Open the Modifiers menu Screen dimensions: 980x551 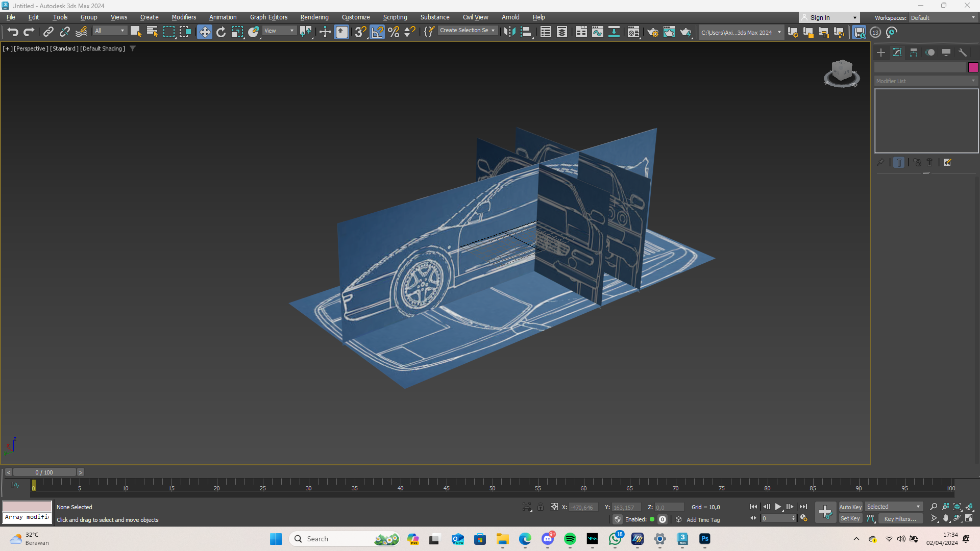click(184, 17)
